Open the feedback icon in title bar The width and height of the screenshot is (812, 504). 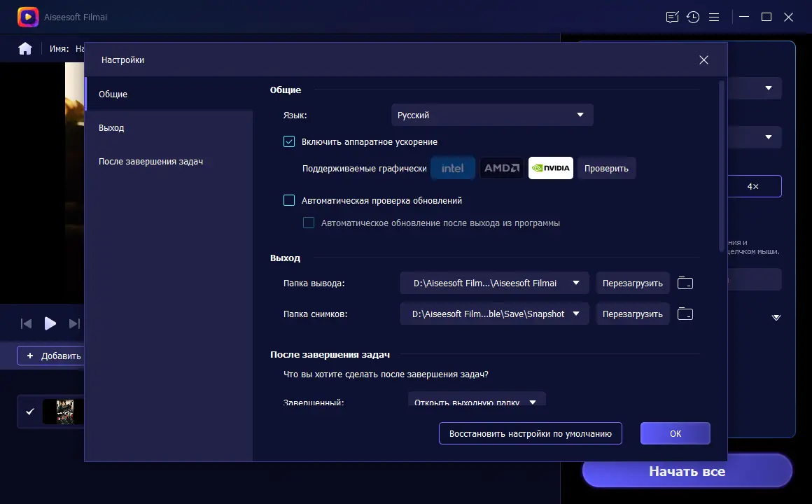coord(672,17)
